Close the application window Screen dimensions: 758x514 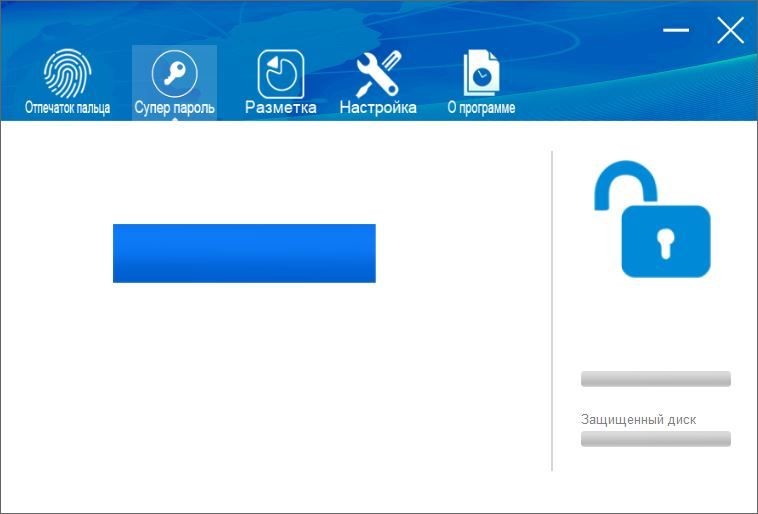(x=730, y=30)
